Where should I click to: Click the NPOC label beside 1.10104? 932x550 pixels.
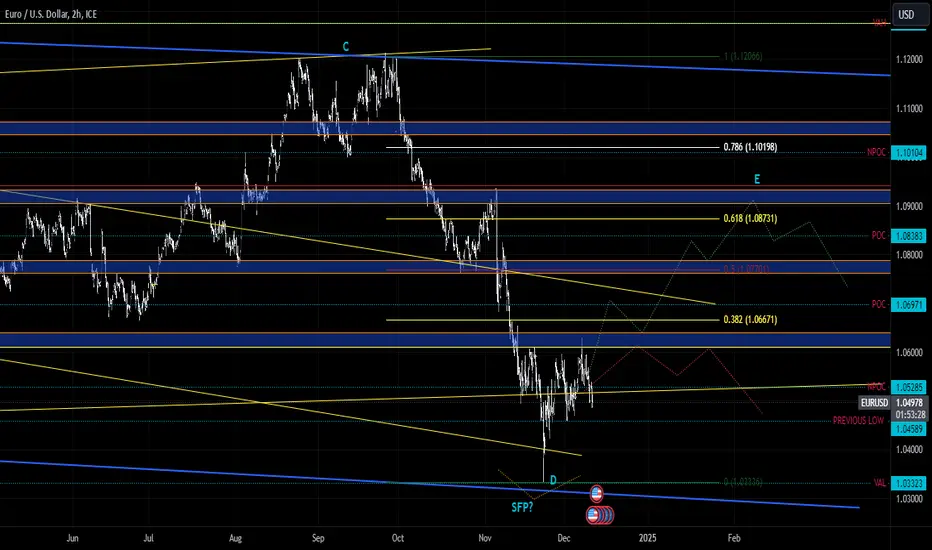(x=876, y=152)
